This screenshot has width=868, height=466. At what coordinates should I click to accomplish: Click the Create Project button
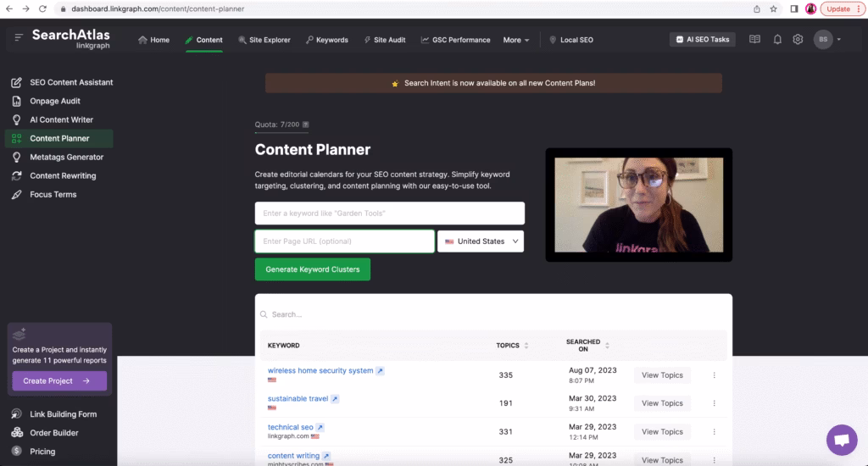[x=59, y=381]
